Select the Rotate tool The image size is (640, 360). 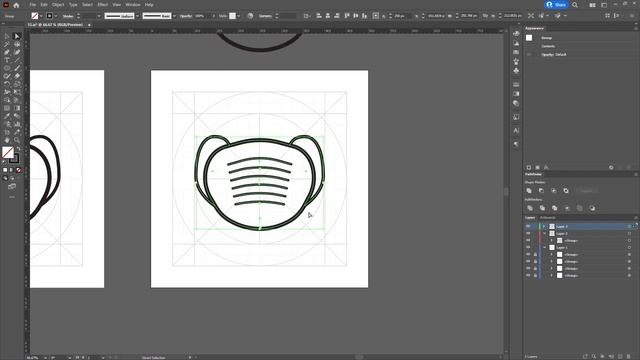click(7, 84)
